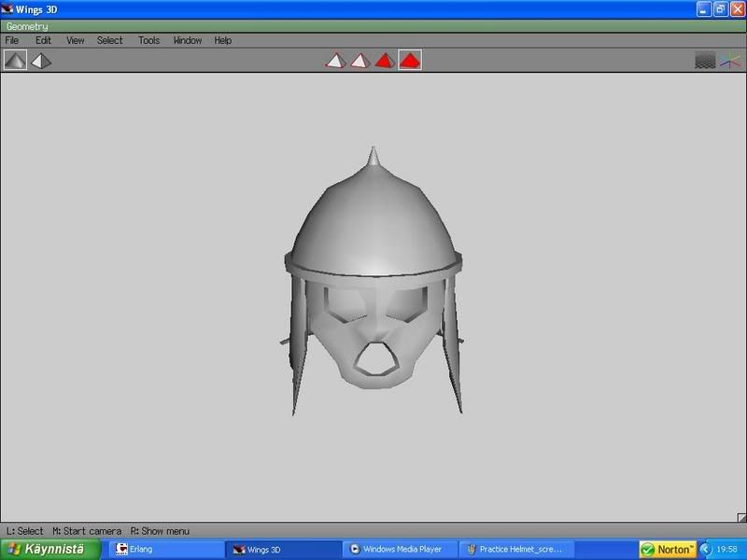Choose face selection mode pyramid
The height and width of the screenshot is (560, 747).
384,61
